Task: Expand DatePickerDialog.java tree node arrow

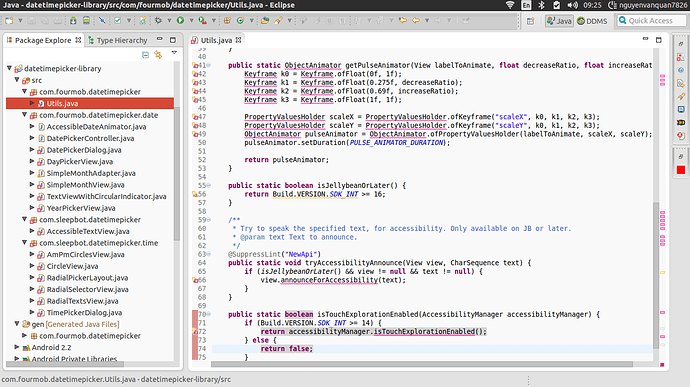Action: pos(32,150)
